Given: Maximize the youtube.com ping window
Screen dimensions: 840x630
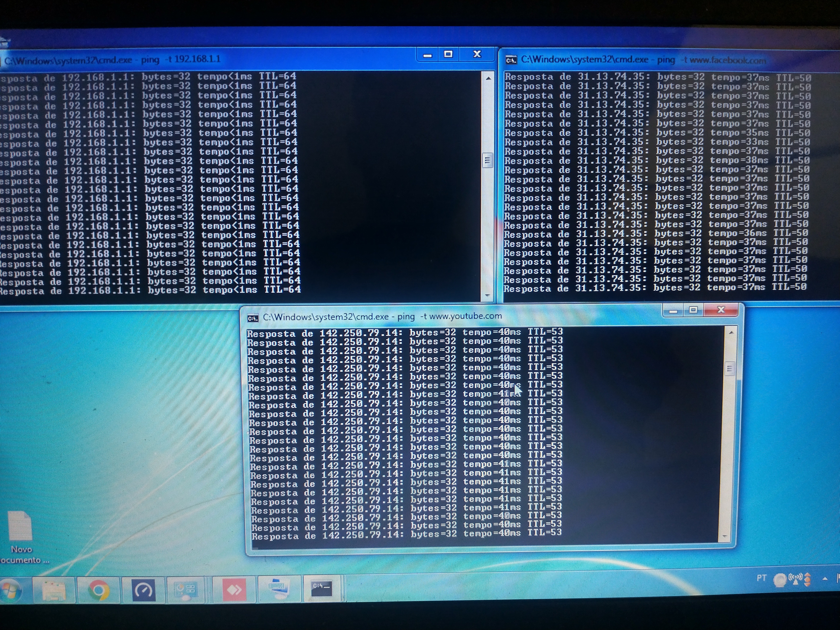Looking at the screenshot, I should pyautogui.click(x=693, y=310).
